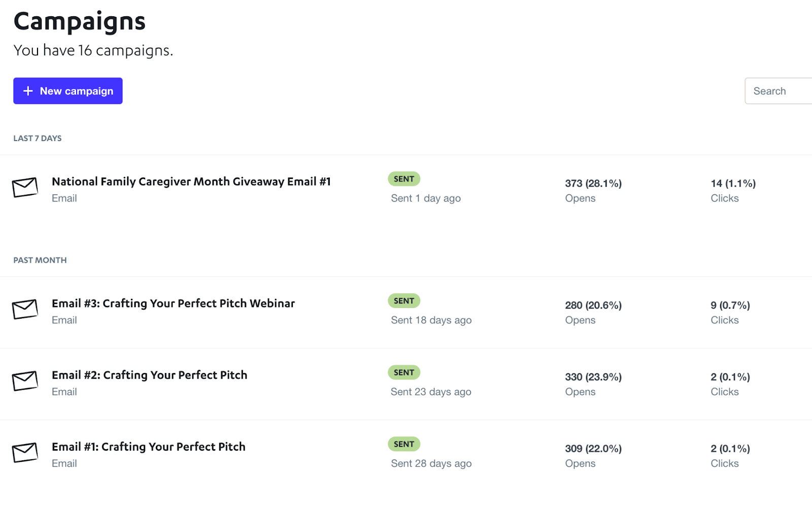Click the 9 (0.7%) clicks statistic
Viewport: 812px width, 509px height.
[x=730, y=305]
